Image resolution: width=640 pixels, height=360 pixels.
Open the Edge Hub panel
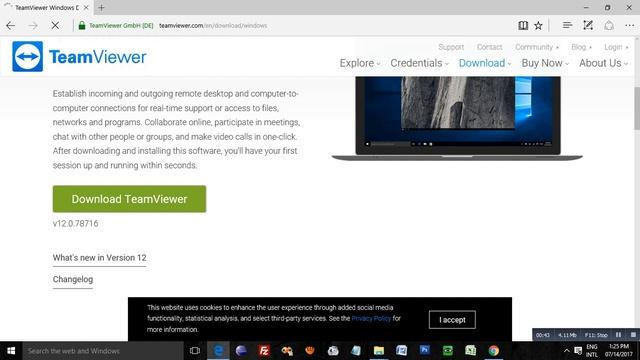coord(567,25)
